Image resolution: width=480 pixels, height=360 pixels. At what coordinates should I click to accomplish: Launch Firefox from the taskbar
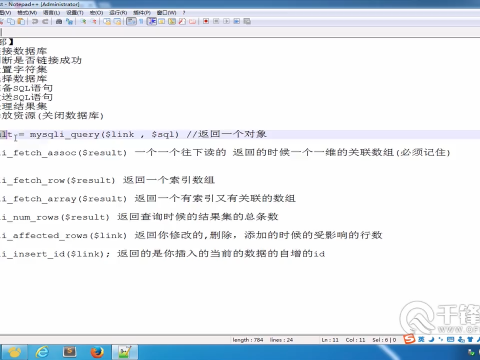97,352
